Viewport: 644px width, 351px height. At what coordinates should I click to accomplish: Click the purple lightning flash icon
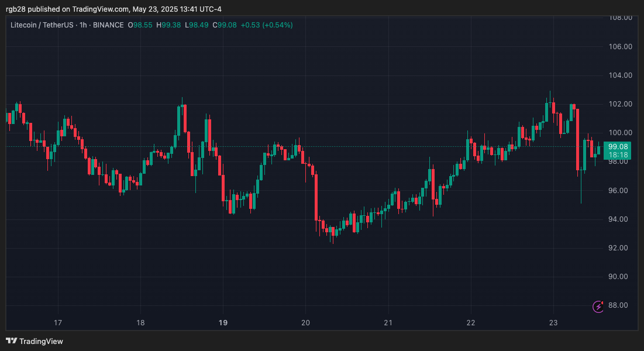598,305
